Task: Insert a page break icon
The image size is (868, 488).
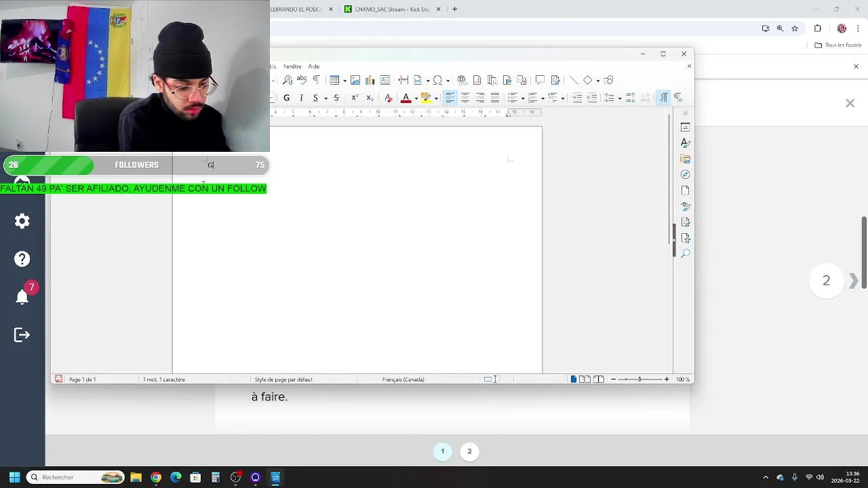Action: click(x=403, y=80)
